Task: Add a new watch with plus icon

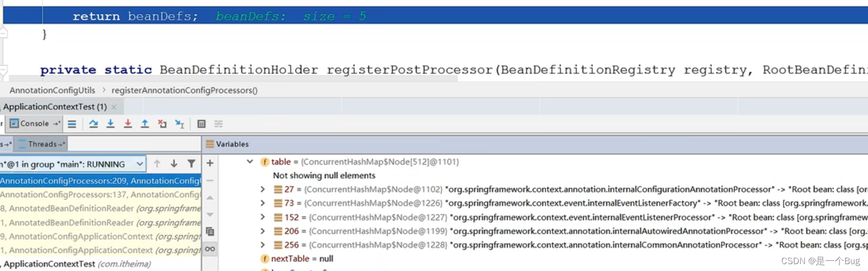Action: tap(210, 164)
